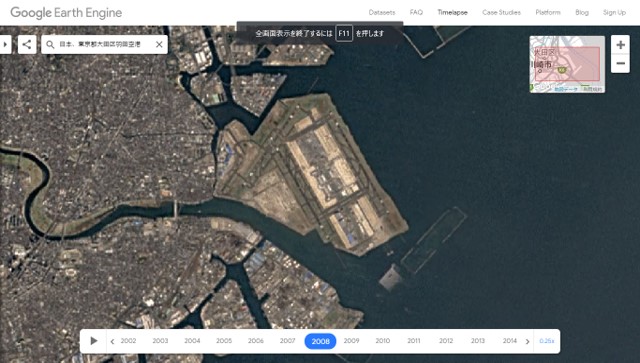The height and width of the screenshot is (363, 640).
Task: Change the 0.25x playback speed
Action: 547,341
